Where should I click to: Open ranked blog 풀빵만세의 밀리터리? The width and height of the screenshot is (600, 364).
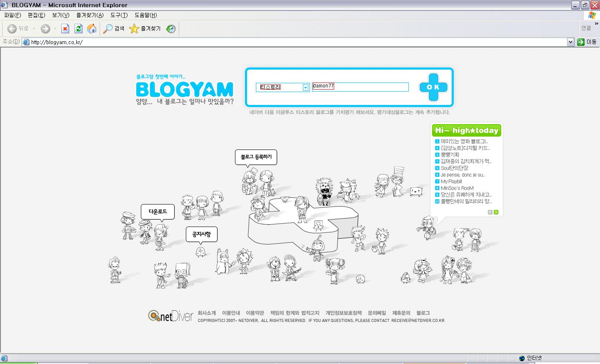tap(466, 202)
